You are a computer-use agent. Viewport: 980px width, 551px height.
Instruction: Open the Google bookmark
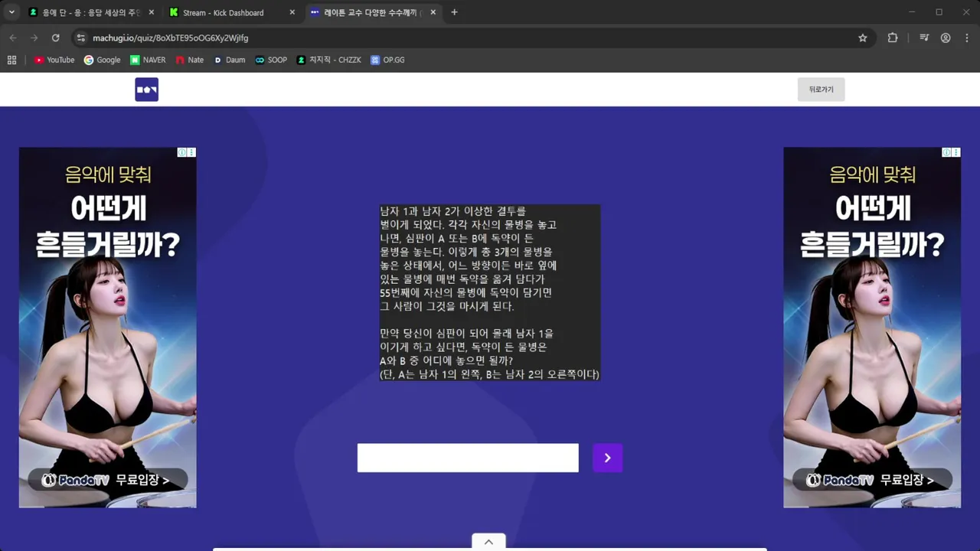click(102, 60)
